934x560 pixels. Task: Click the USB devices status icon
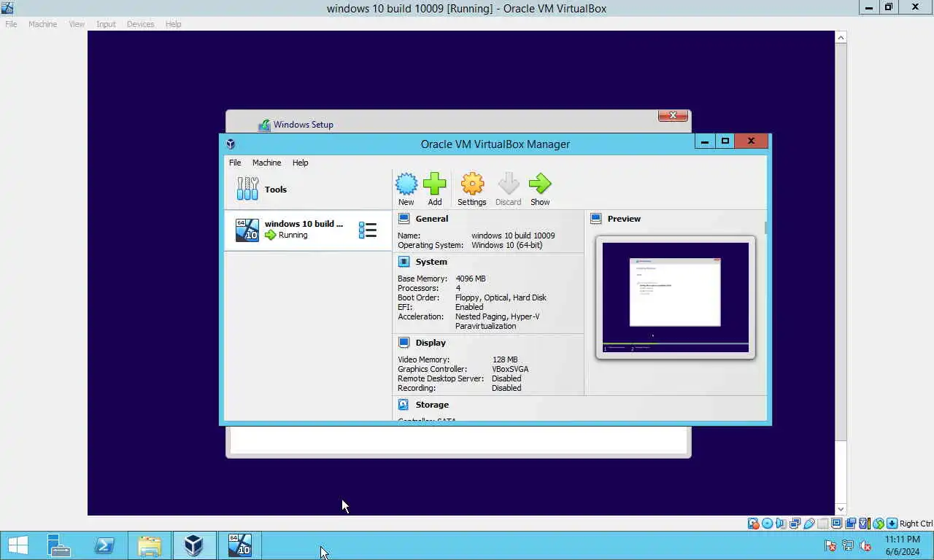pos(808,524)
